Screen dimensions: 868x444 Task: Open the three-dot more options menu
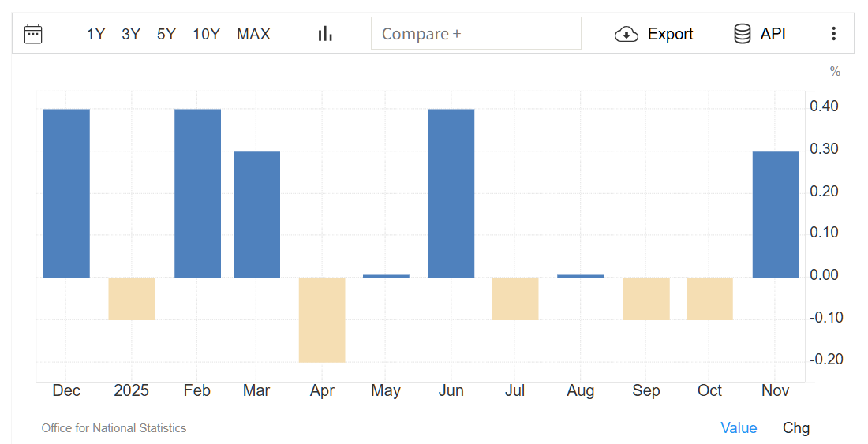(833, 34)
